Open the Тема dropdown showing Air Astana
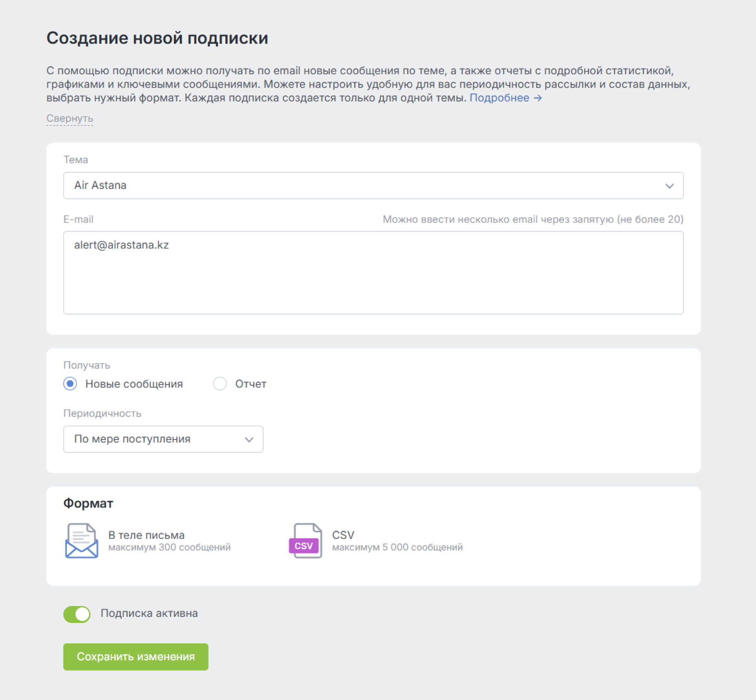Screen dimensions: 756x700 [x=373, y=186]
